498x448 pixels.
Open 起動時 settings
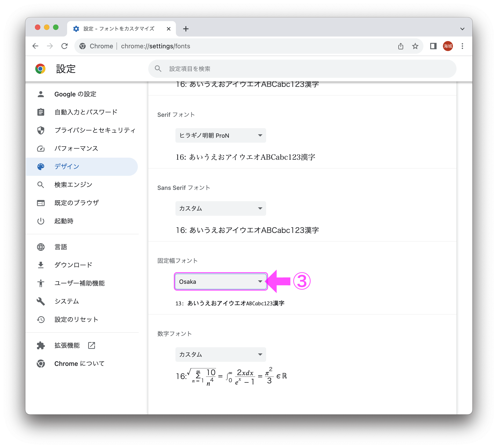click(x=82, y=221)
